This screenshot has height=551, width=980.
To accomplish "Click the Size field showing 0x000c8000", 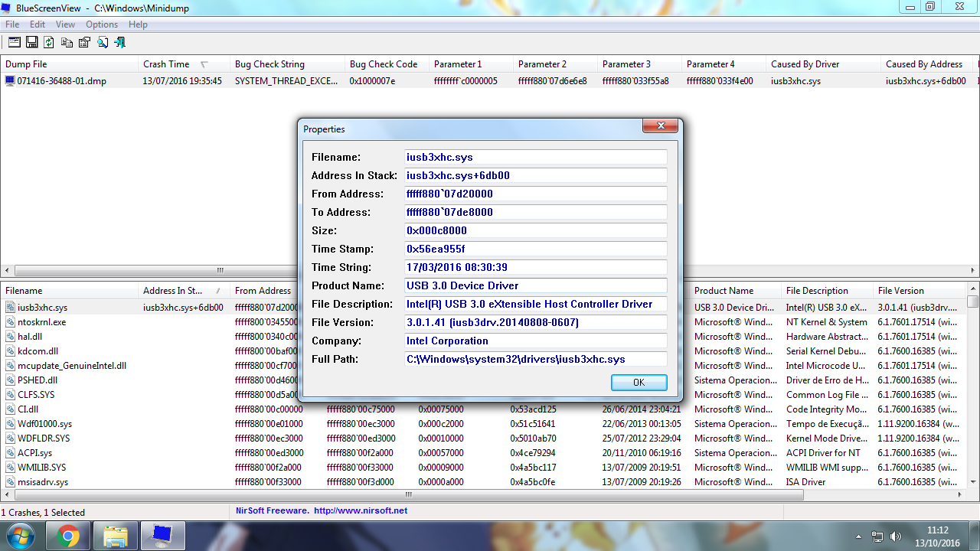I will [x=536, y=230].
